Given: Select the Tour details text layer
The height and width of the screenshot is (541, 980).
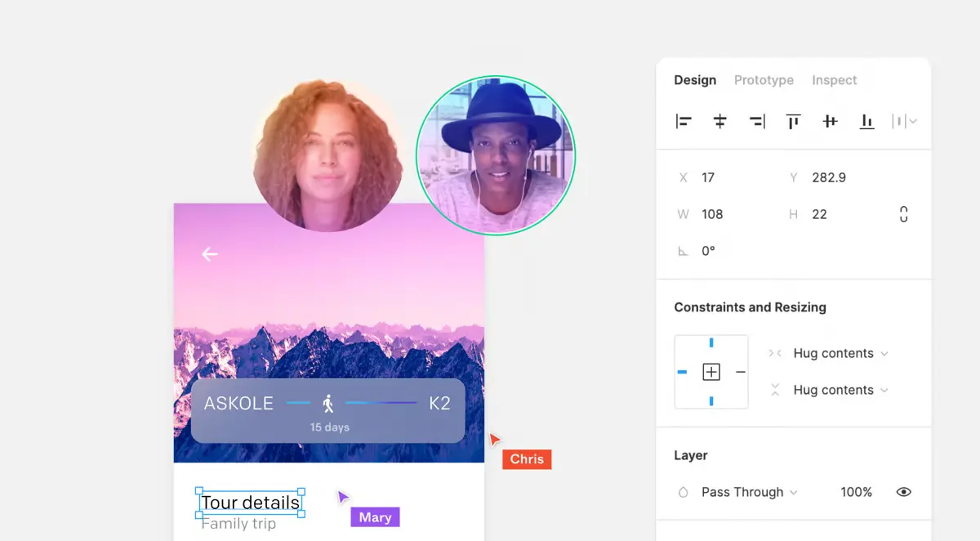Looking at the screenshot, I should point(250,503).
